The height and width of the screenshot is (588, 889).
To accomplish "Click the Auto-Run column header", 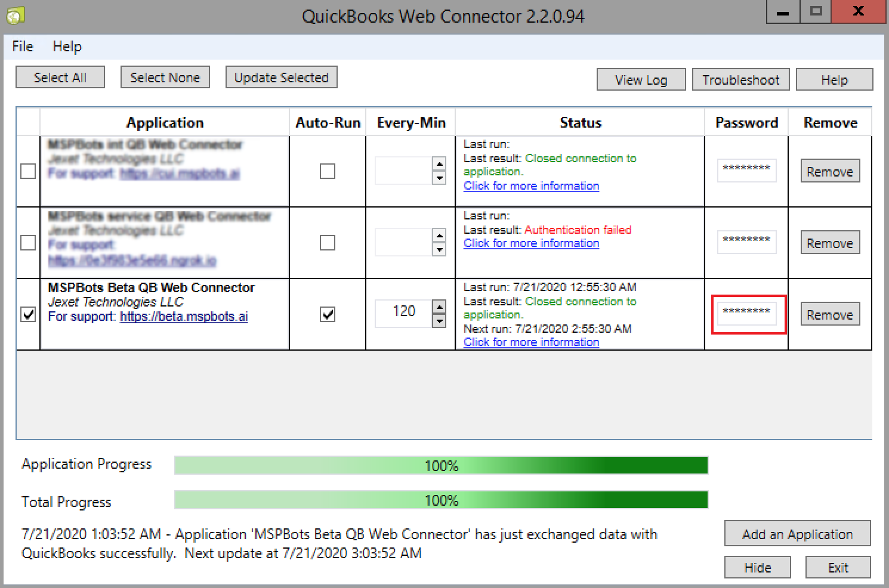I will (x=328, y=122).
